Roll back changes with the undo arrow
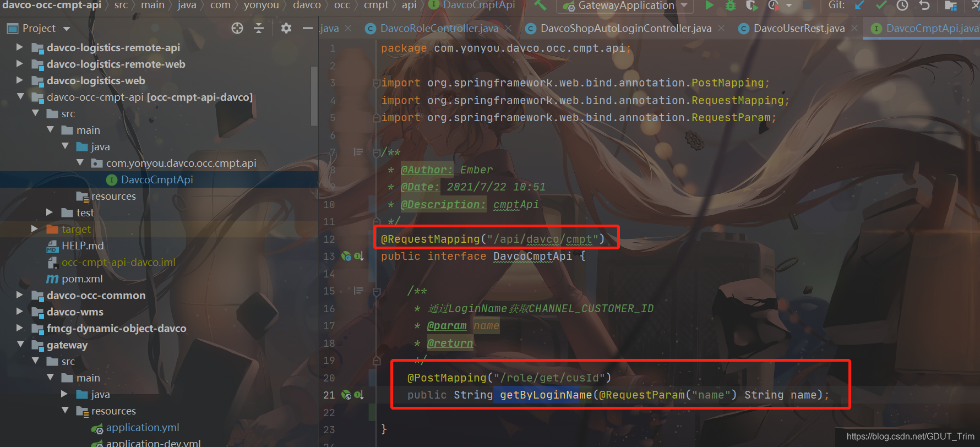The image size is (980, 447). [924, 6]
